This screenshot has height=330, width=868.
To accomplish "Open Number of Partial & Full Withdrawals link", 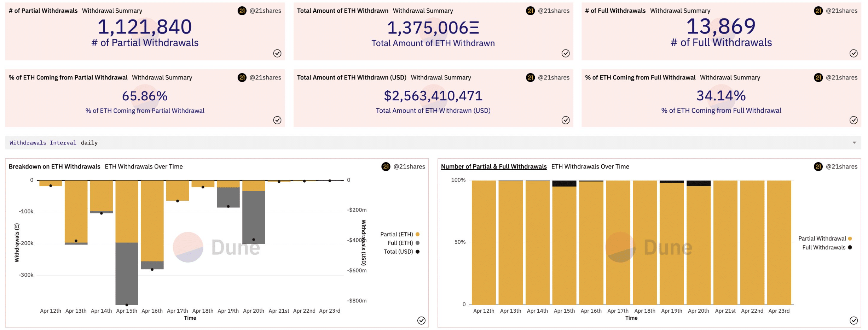I will coord(494,166).
